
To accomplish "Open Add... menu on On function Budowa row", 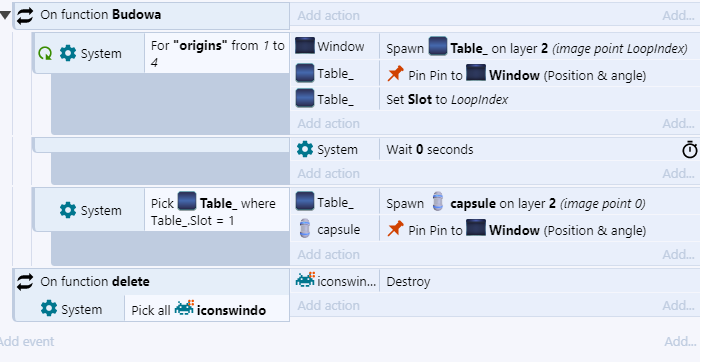I will [x=678, y=15].
